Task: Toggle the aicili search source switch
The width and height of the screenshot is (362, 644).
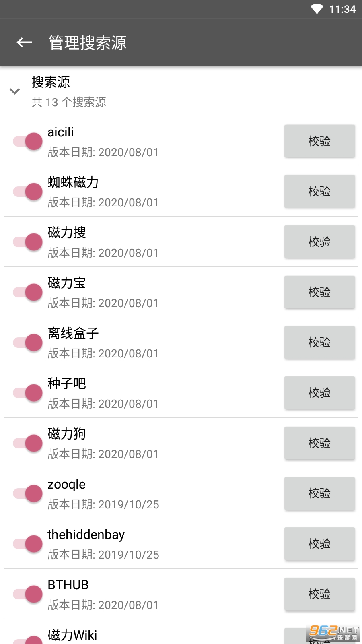Action: (28, 141)
